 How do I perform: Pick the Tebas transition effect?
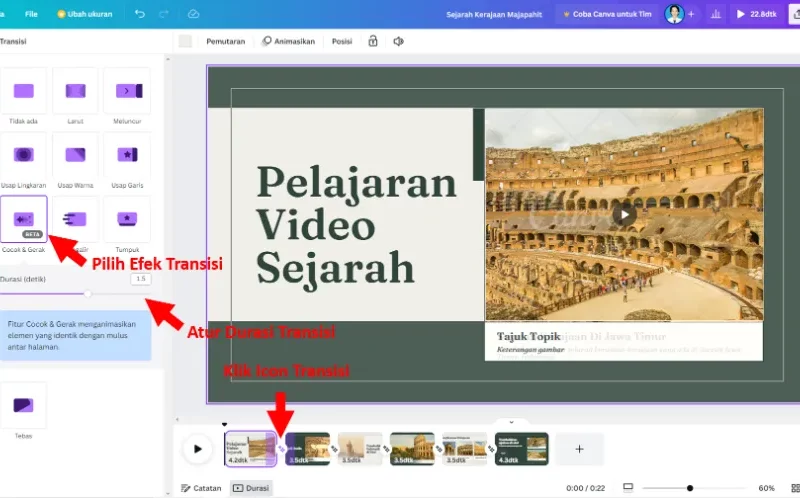click(x=23, y=406)
